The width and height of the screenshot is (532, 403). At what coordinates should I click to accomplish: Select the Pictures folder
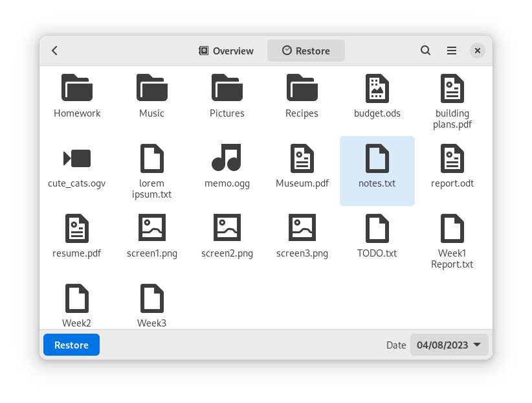tap(227, 89)
